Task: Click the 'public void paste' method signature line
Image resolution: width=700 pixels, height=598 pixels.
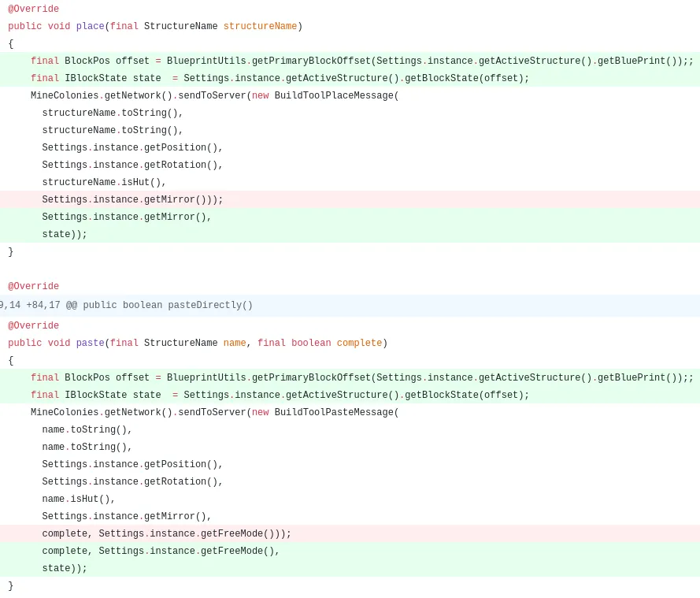Action: (198, 343)
